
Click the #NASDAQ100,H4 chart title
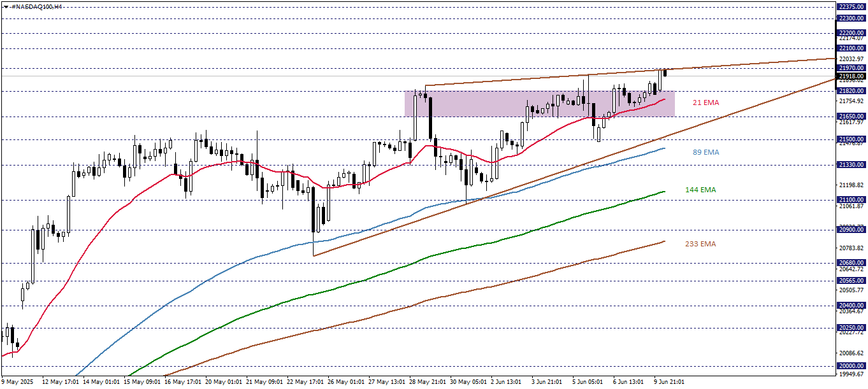pyautogui.click(x=37, y=6)
